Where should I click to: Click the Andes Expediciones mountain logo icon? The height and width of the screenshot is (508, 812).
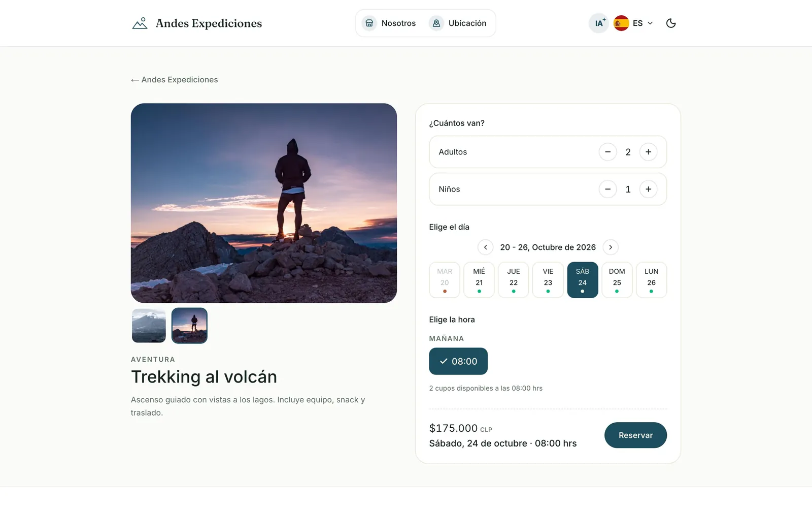pyautogui.click(x=140, y=23)
